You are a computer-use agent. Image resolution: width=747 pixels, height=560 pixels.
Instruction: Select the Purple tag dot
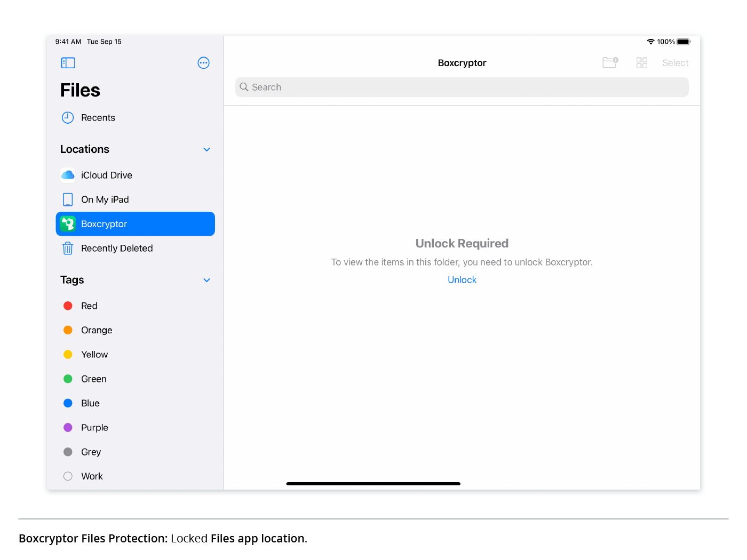click(68, 428)
